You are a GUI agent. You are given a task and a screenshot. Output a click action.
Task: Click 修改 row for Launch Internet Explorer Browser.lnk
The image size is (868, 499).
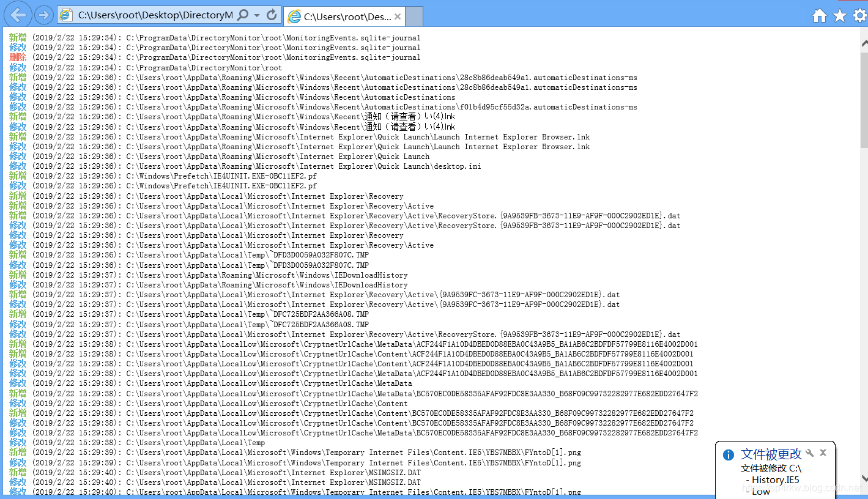[x=300, y=147]
